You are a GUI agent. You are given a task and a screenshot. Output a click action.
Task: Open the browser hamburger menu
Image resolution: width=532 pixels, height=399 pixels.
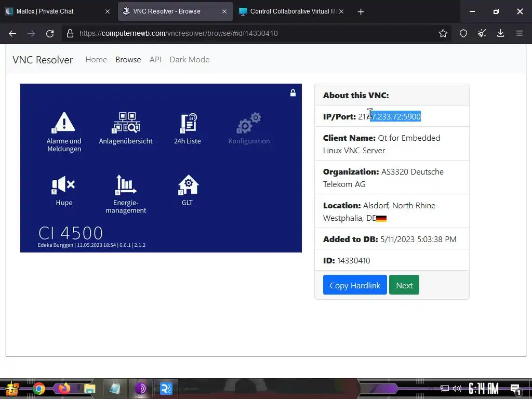tap(519, 33)
